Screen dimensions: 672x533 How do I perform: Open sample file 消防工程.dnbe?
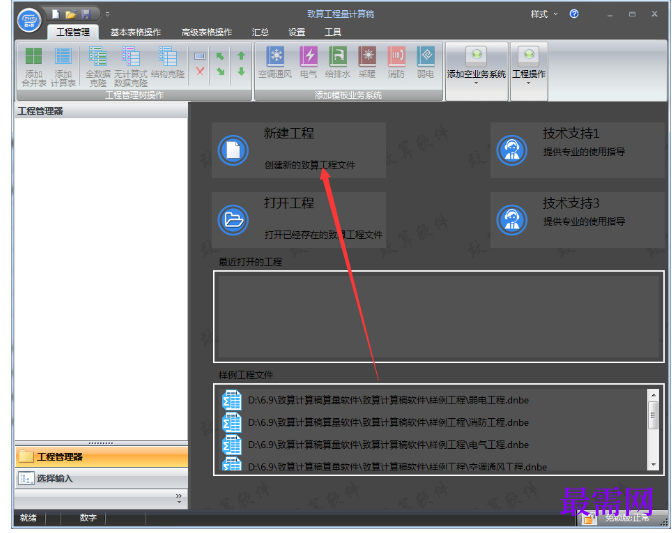375,422
